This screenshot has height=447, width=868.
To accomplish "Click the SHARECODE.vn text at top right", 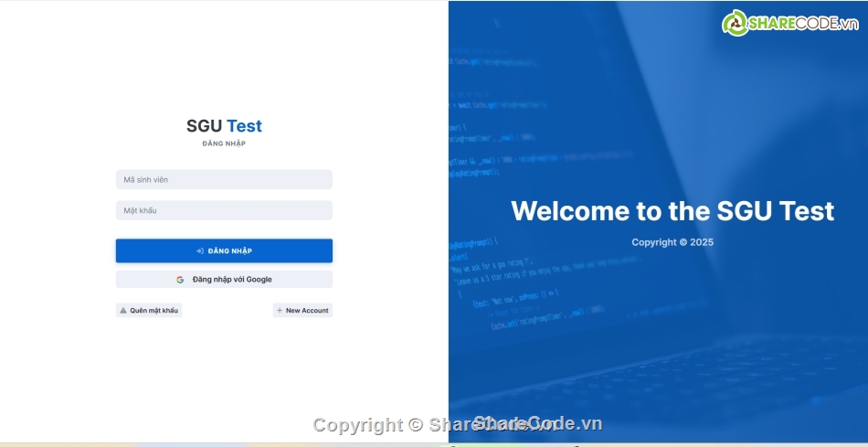I will point(800,25).
